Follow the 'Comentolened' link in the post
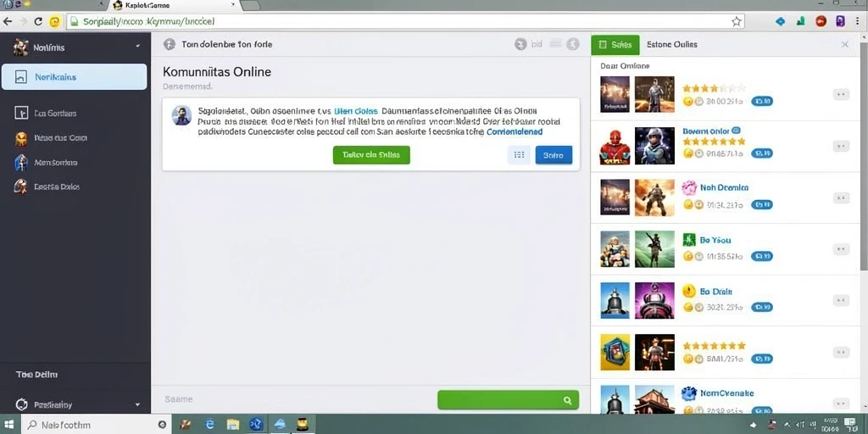The width and height of the screenshot is (868, 434). (515, 131)
